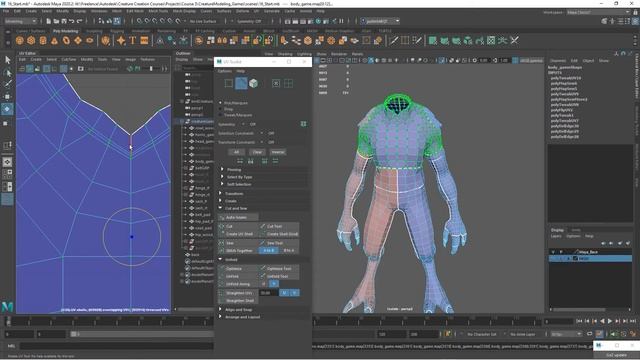Screen dimensions: 640x360
Task: Open the UV Toolkit Options menu
Action: coord(224,71)
